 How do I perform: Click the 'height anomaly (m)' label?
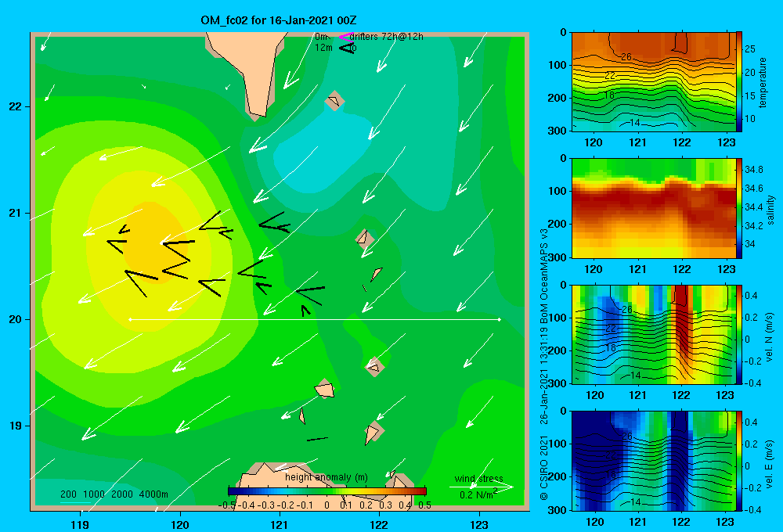pyautogui.click(x=326, y=477)
